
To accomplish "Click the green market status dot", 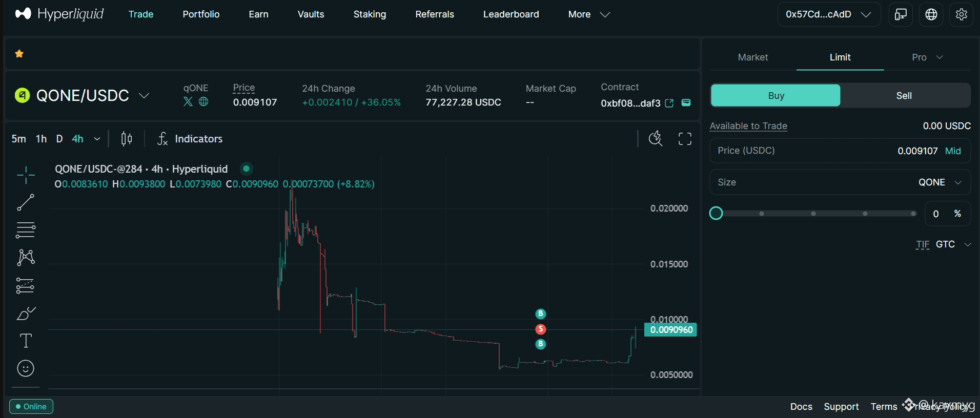I will tap(247, 169).
